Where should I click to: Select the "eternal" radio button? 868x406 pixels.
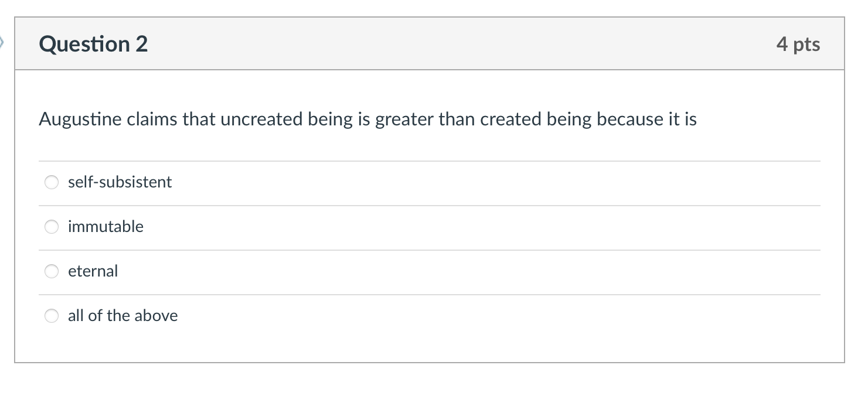(x=52, y=271)
